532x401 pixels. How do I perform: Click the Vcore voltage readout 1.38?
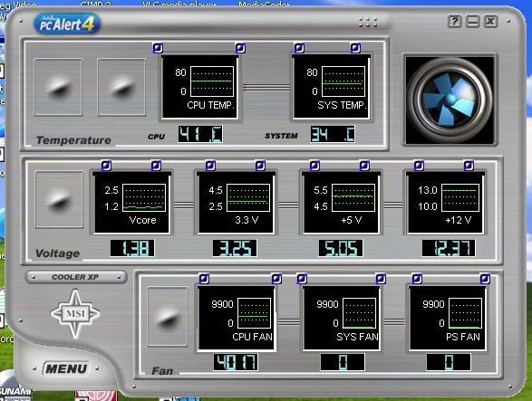[x=132, y=248]
